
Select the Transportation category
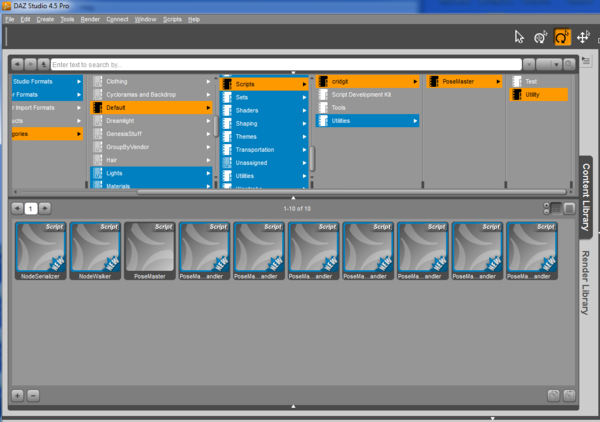264,150
